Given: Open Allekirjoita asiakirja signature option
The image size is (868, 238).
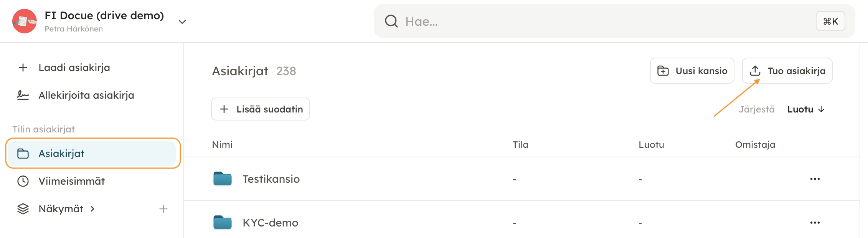Looking at the screenshot, I should click(x=86, y=96).
